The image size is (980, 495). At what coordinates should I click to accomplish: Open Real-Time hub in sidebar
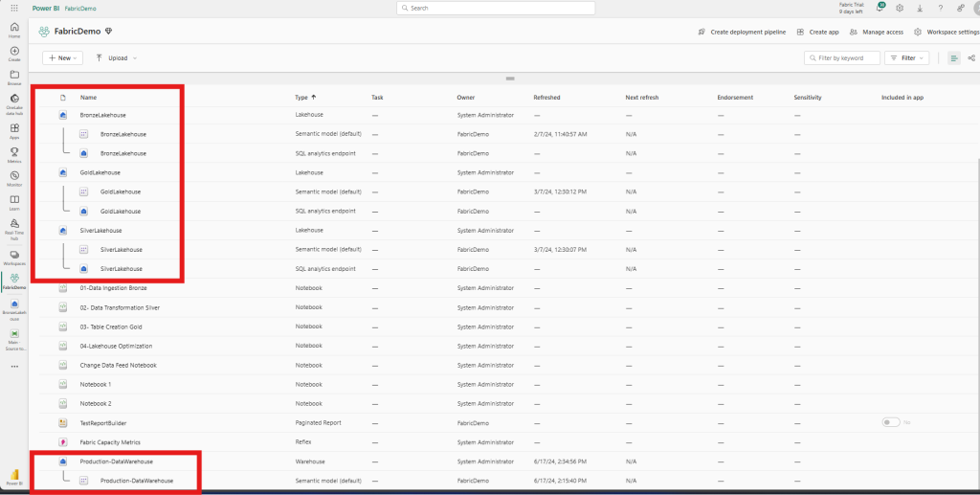click(x=14, y=230)
